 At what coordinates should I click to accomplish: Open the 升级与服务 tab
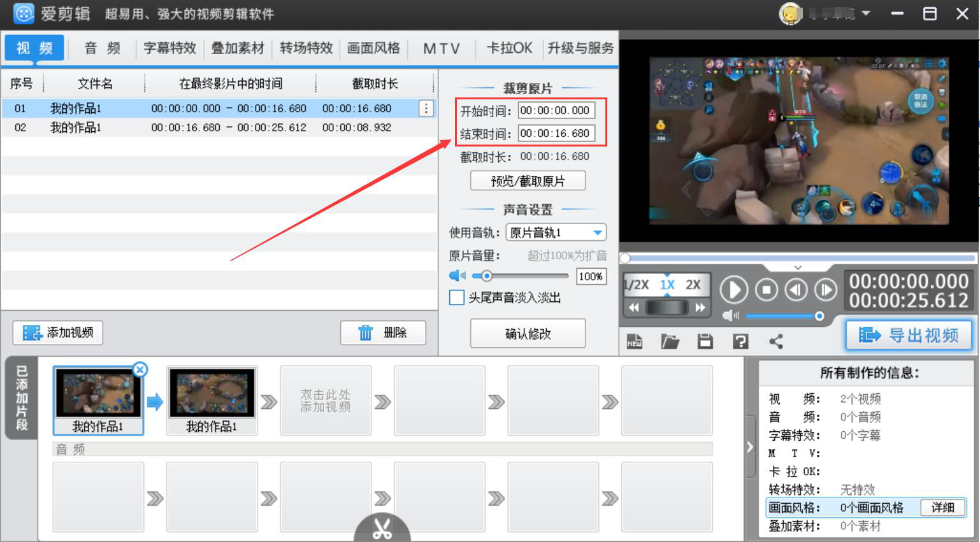(x=580, y=48)
